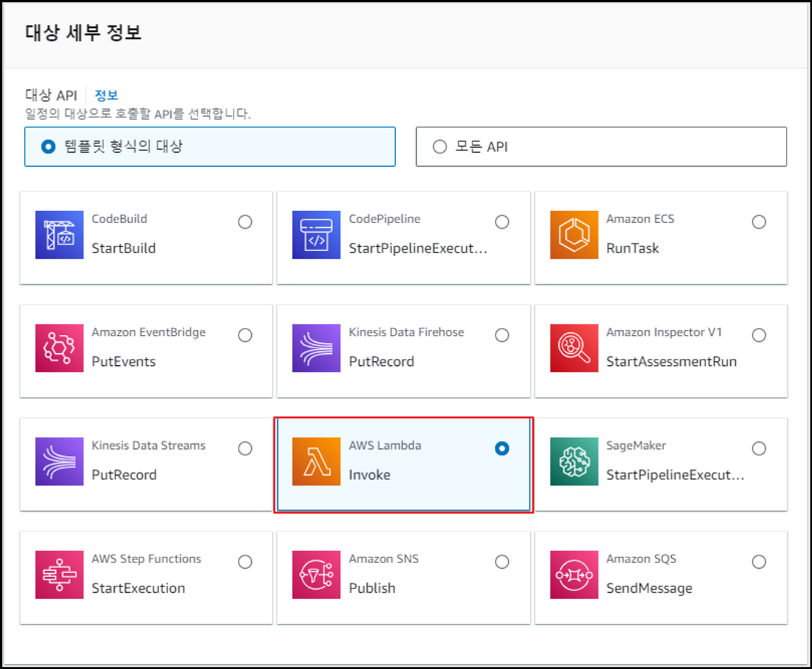Image resolution: width=812 pixels, height=669 pixels.
Task: Click the PutRecord text under Kinesis Data Streams
Action: 124,475
